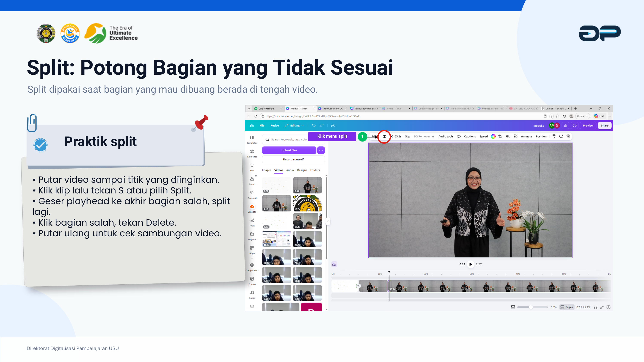The height and width of the screenshot is (362, 644).
Task: Click the cloud save status icon
Action: (333, 125)
